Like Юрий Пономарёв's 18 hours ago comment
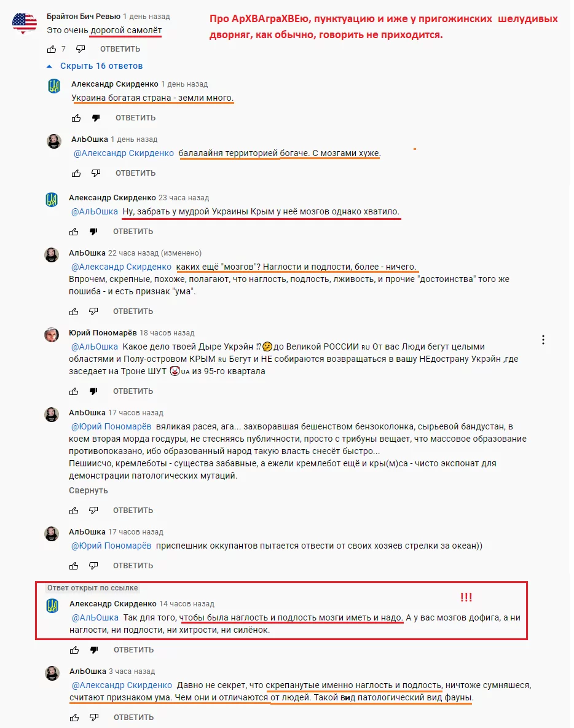Screen dimensions: 574x728 (74, 391)
